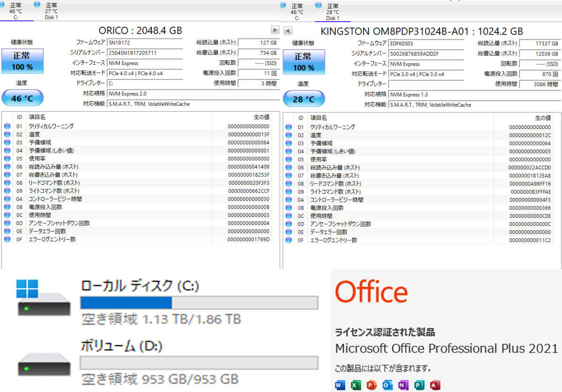Click status orb for リードコマンド数 (ホスト) in KINGSTON window
Screen dimensions: 562x392
point(288,183)
